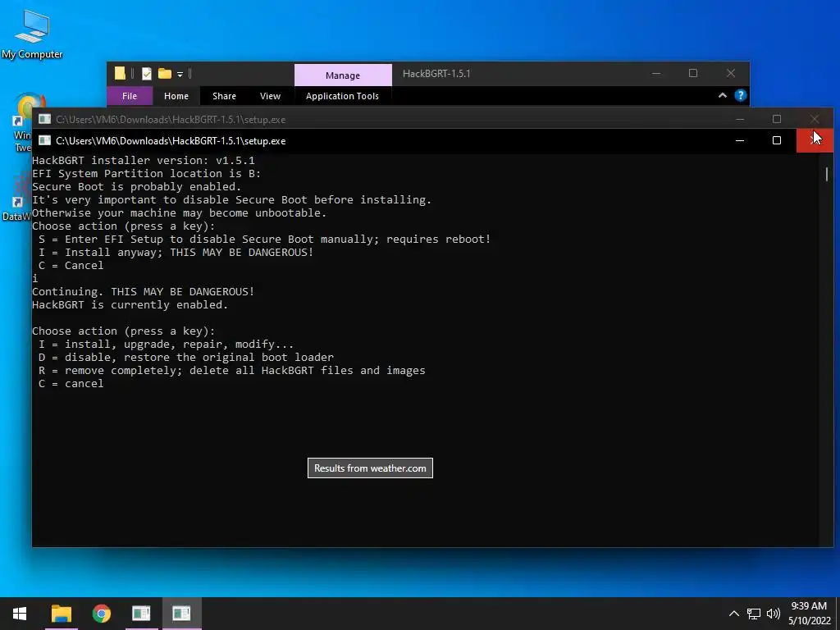Open the Home ribbon tab
Viewport: 840px width, 630px height.
click(x=176, y=96)
